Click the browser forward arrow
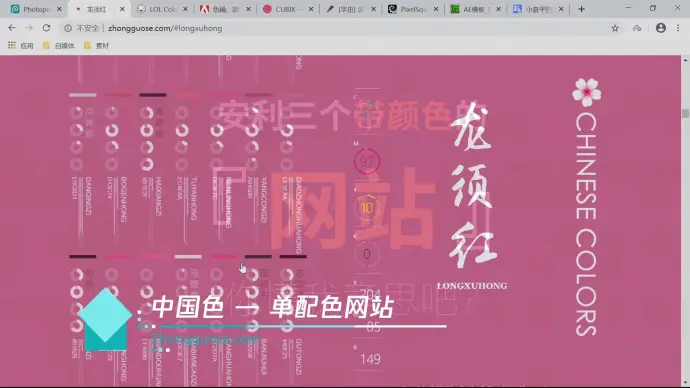 click(x=29, y=28)
